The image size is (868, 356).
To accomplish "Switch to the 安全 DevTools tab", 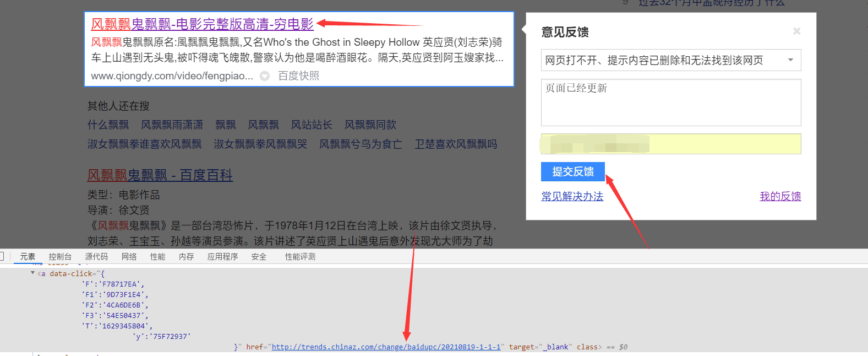I will click(x=259, y=257).
